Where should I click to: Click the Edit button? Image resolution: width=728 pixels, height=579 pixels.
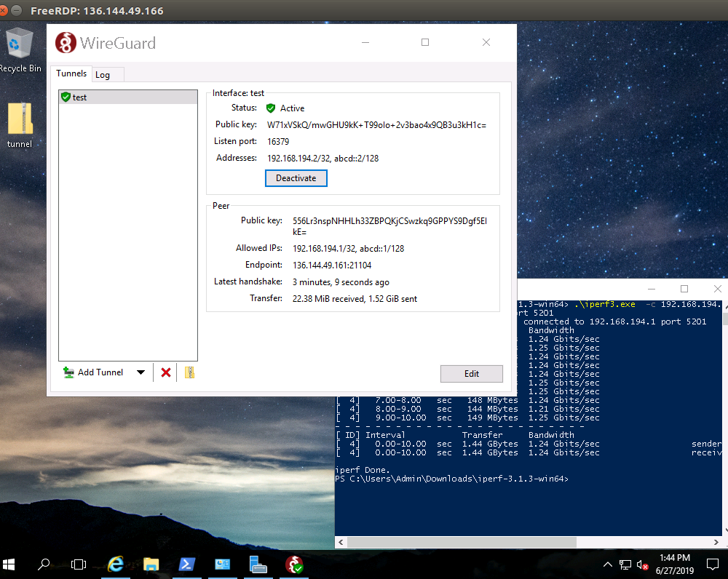click(x=471, y=374)
